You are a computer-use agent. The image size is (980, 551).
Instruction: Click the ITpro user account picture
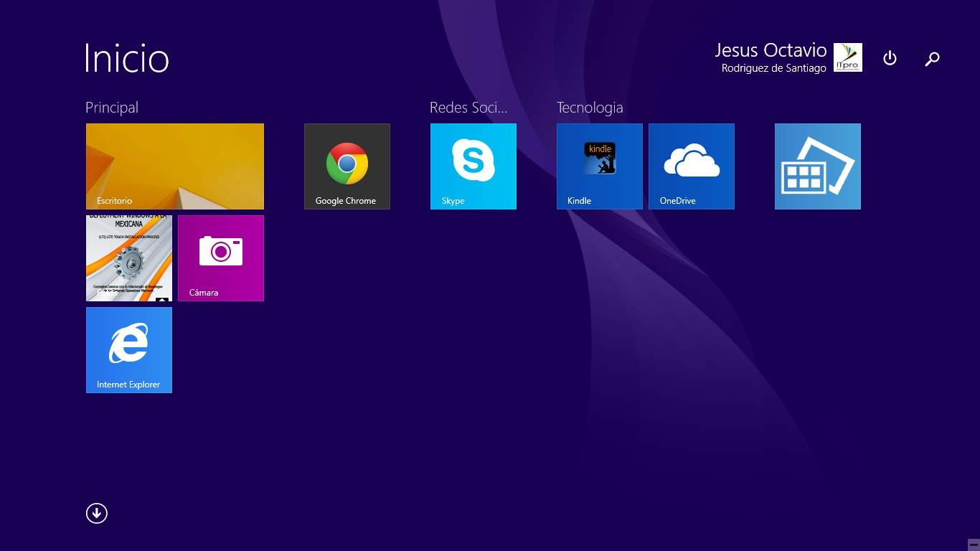pyautogui.click(x=848, y=57)
